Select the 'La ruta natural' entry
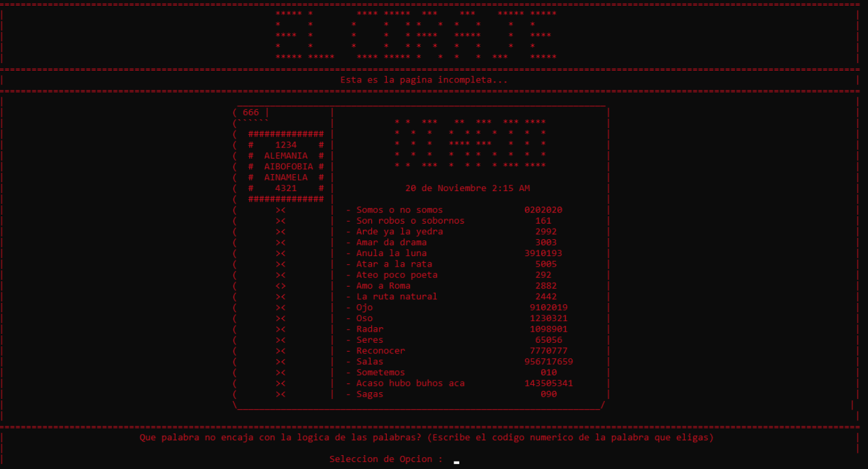The width and height of the screenshot is (868, 469). [x=397, y=297]
